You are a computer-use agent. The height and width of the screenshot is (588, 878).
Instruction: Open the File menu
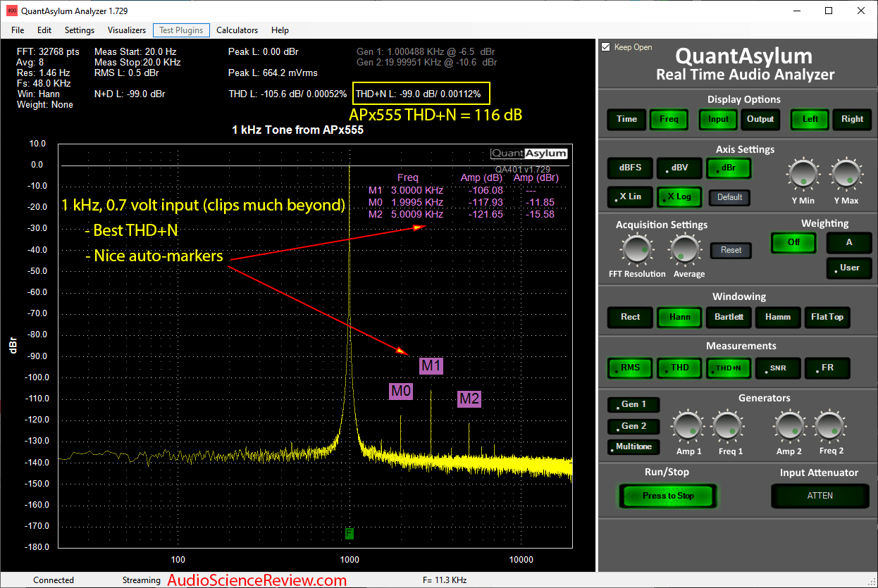(x=18, y=30)
